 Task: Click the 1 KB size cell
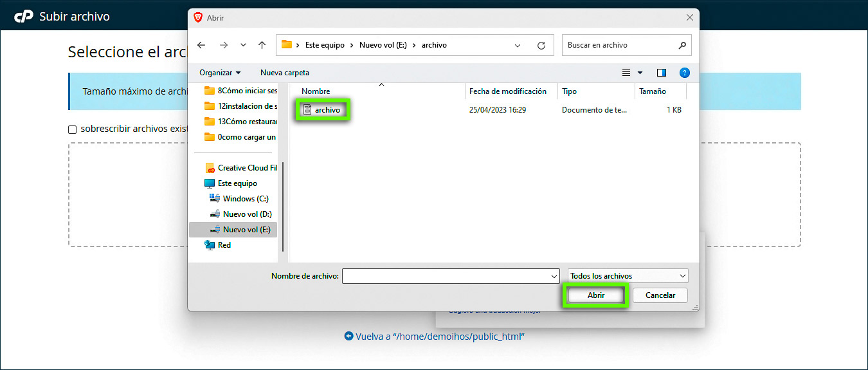[x=674, y=110]
